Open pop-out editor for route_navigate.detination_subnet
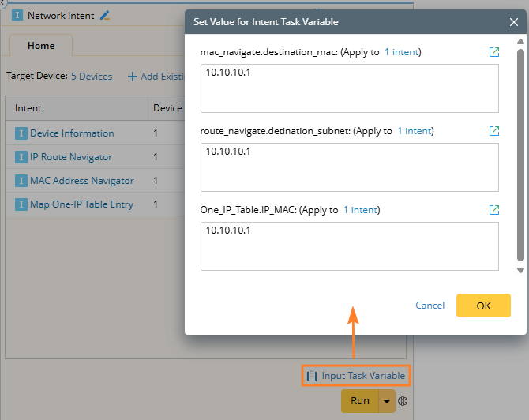 pos(494,131)
